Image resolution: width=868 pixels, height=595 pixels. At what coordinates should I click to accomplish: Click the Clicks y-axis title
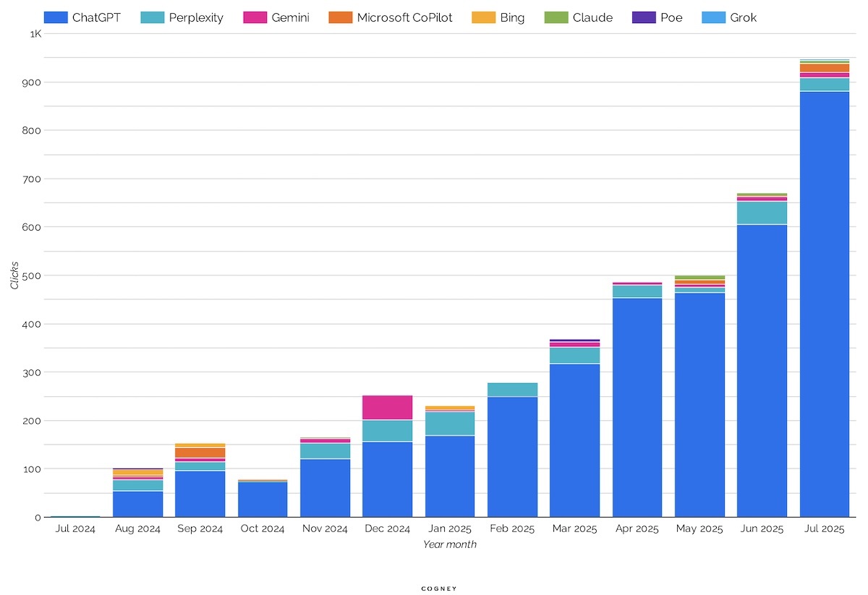(15, 275)
